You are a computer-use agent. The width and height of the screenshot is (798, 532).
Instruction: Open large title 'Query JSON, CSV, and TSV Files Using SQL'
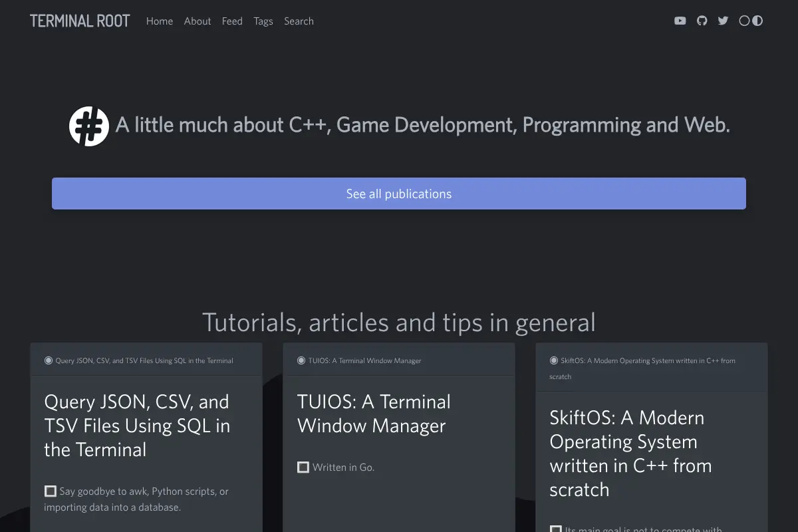[x=137, y=426]
